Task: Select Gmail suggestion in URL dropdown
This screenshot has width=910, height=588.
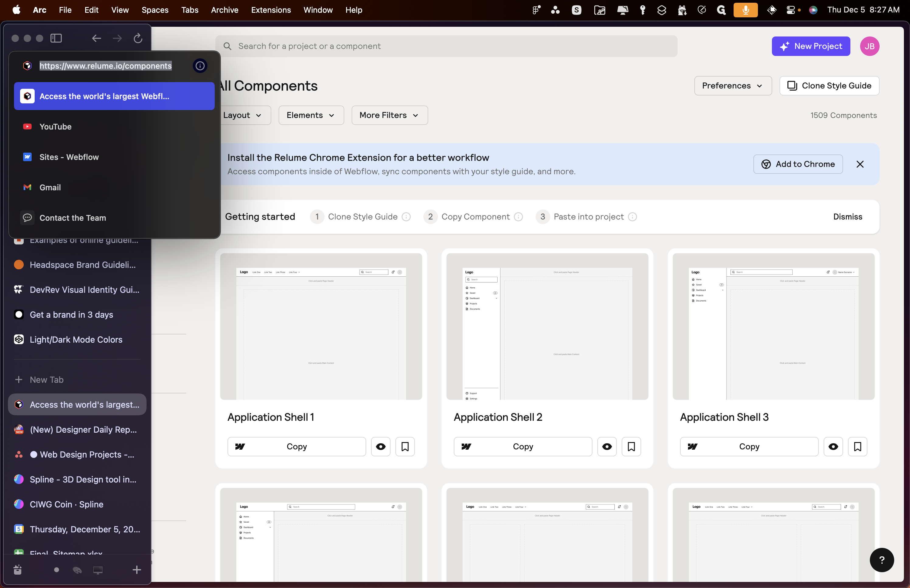Action: click(114, 188)
